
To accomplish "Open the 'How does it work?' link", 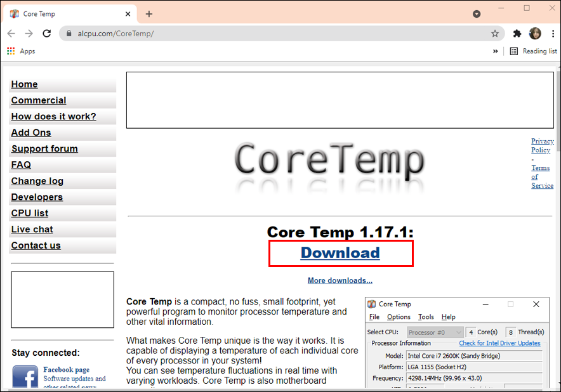I will pos(54,116).
